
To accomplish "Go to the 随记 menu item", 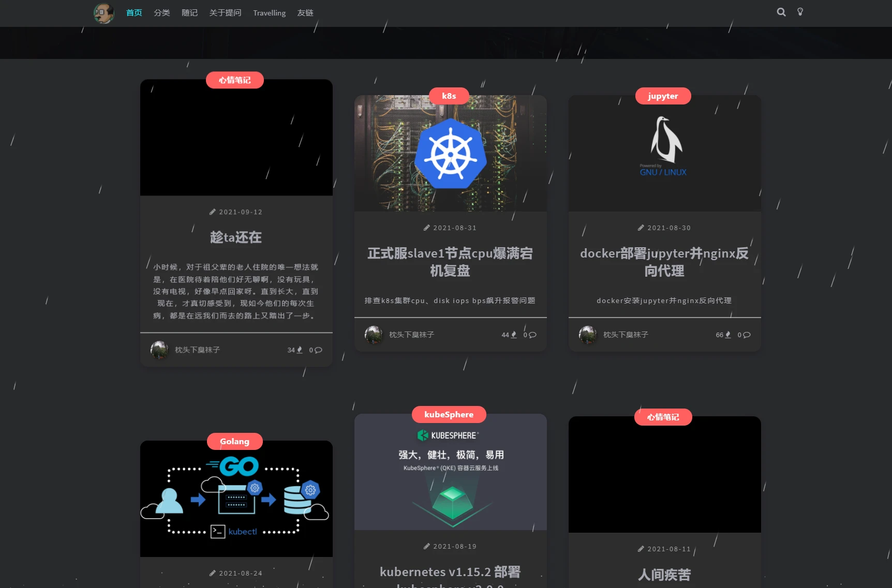I will point(189,13).
